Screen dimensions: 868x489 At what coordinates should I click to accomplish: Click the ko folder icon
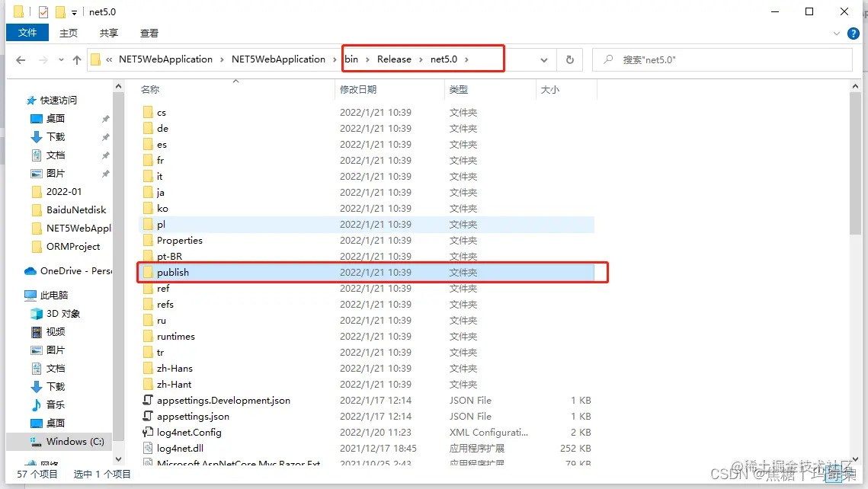(148, 209)
